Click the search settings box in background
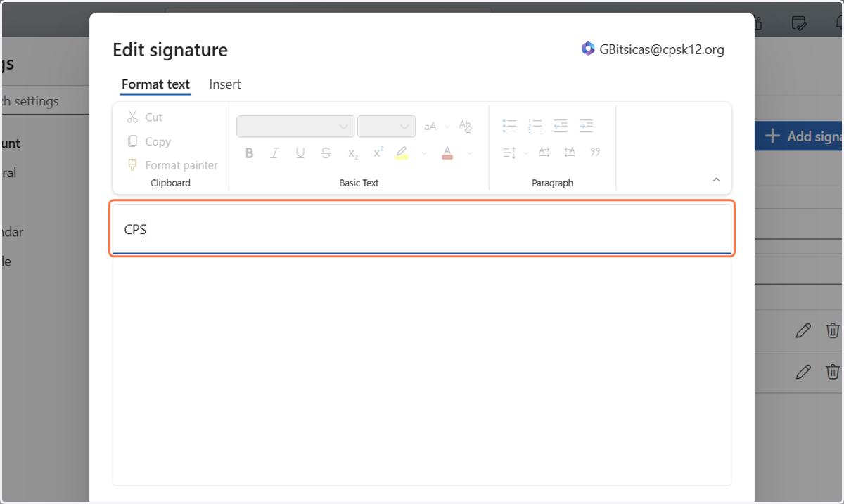The width and height of the screenshot is (844, 504). (x=44, y=101)
